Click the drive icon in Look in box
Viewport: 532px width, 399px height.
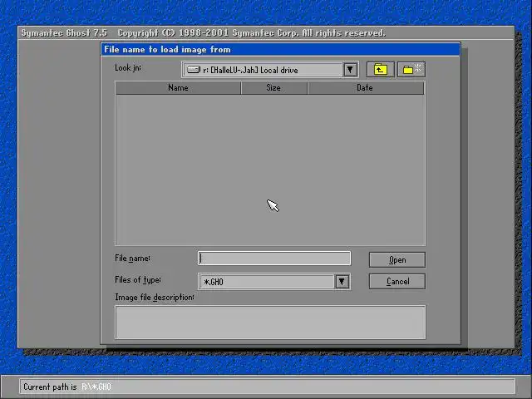(x=194, y=70)
